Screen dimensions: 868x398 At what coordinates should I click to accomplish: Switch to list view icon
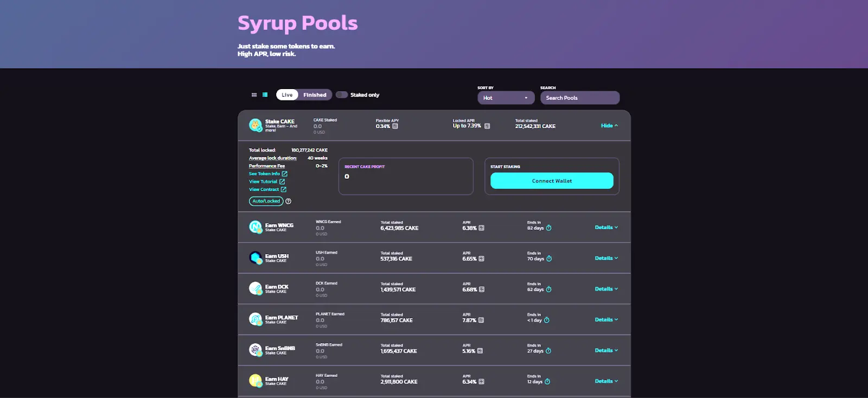(x=265, y=95)
